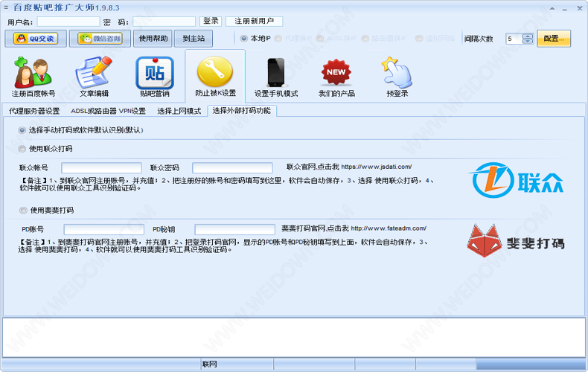The image size is (588, 372).
Task: Focus the PD账号 input field
Action: point(104,229)
